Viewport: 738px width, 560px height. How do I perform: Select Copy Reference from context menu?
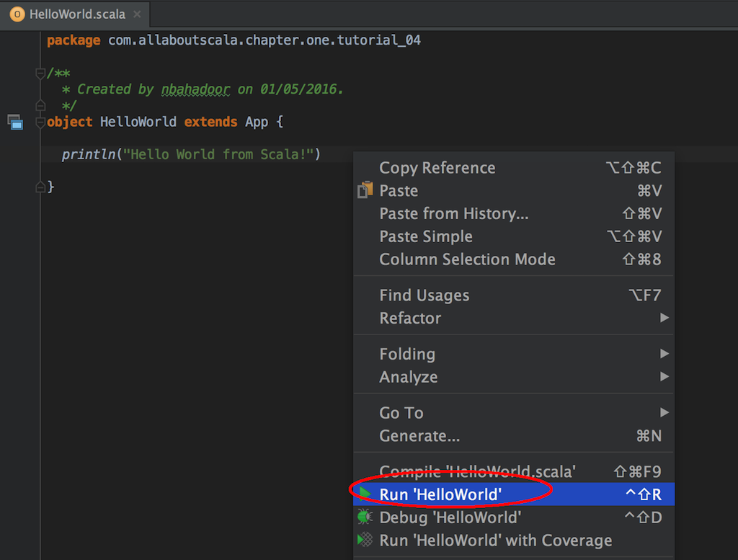pyautogui.click(x=437, y=168)
